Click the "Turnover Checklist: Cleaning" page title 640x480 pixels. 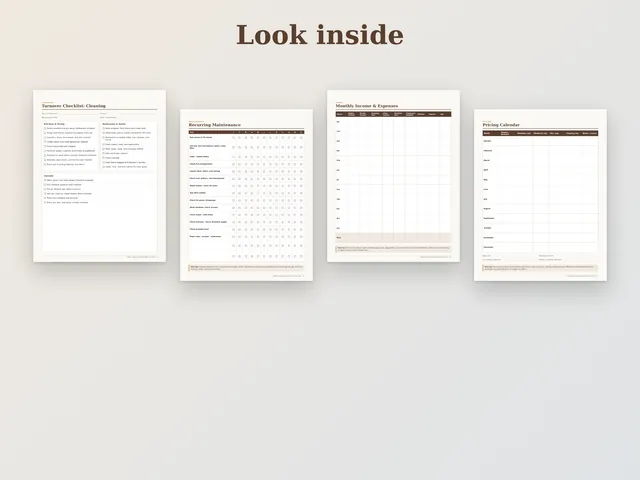click(x=74, y=106)
